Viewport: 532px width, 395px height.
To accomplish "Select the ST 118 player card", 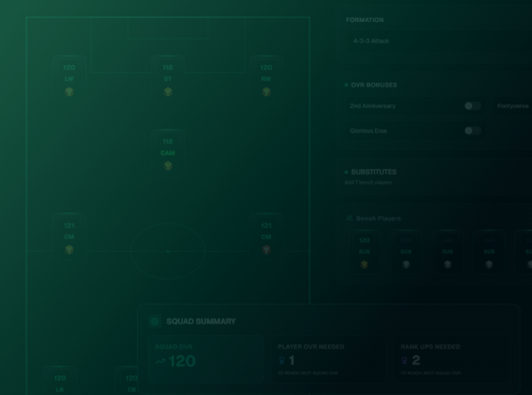I will click(x=167, y=79).
